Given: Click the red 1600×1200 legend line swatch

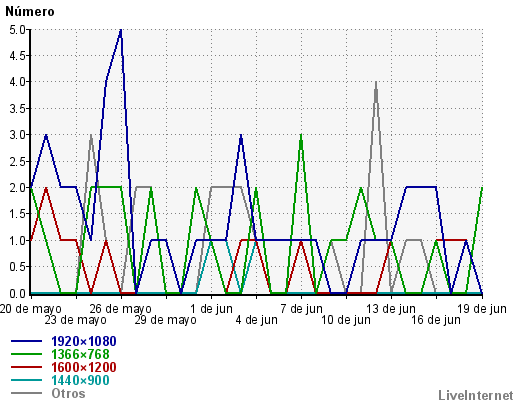Looking at the screenshot, I should pos(27,367).
